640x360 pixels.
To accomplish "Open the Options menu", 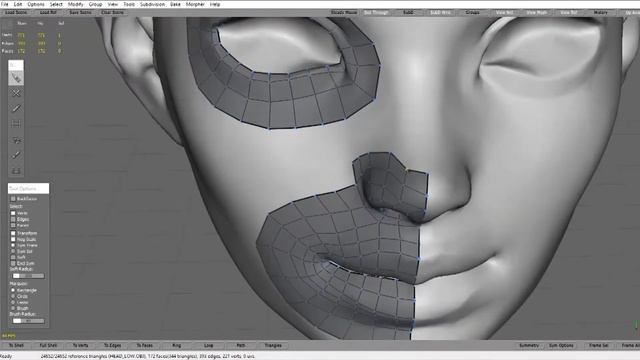I will click(x=36, y=4).
